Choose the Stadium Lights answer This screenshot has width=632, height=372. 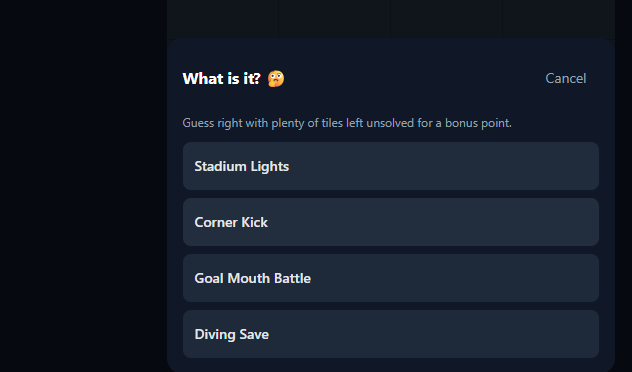[391, 166]
